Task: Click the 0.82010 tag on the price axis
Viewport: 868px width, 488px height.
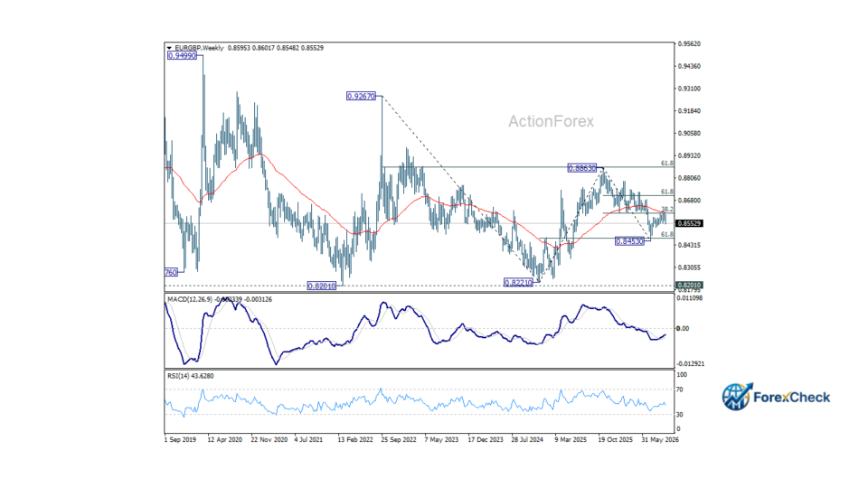Action: click(689, 285)
